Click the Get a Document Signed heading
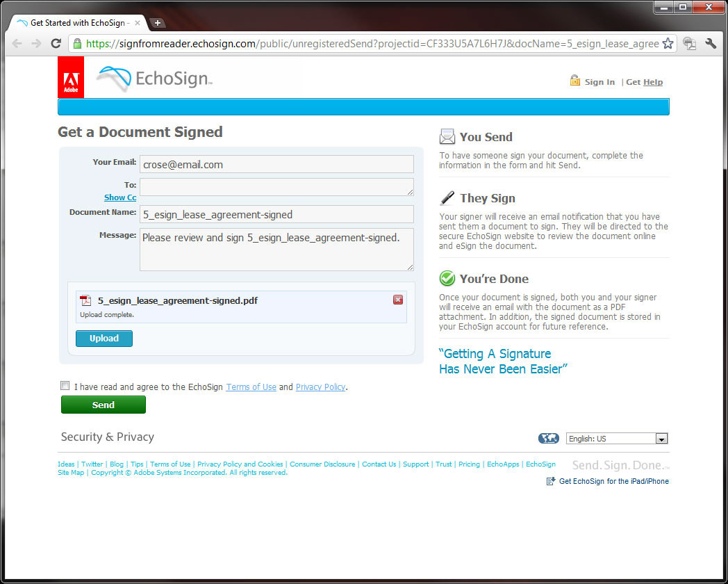The height and width of the screenshot is (584, 728). pyautogui.click(x=140, y=132)
